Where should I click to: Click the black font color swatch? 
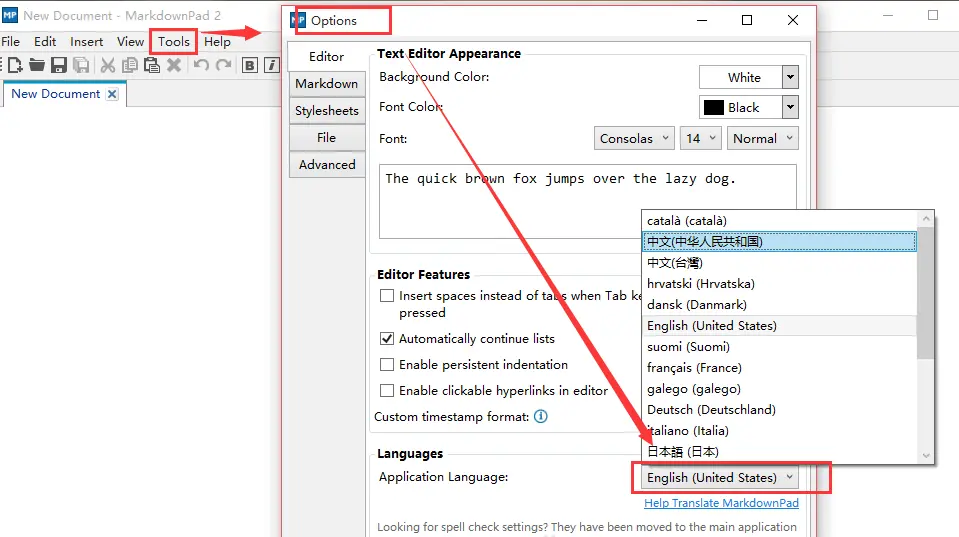pyautogui.click(x=714, y=108)
